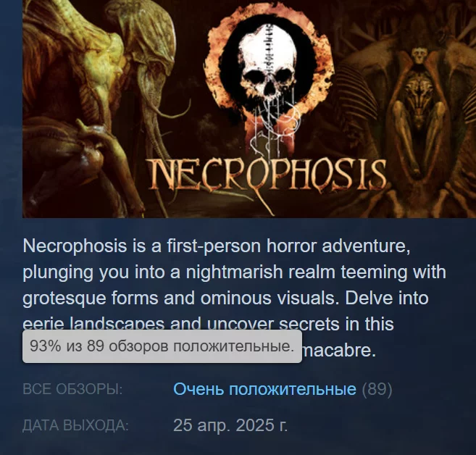Click the word 'Necrophosis' in the description

(75, 246)
